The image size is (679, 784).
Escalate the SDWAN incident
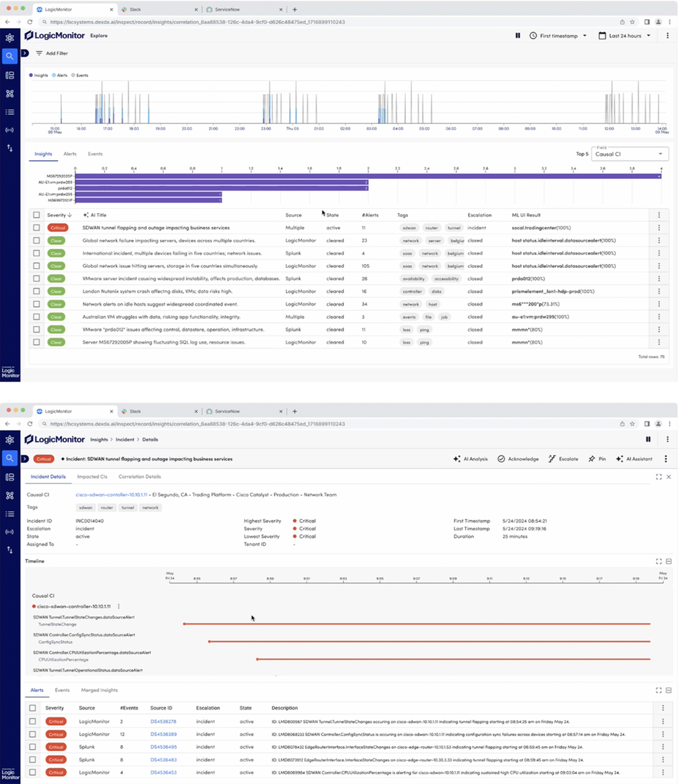click(x=563, y=459)
